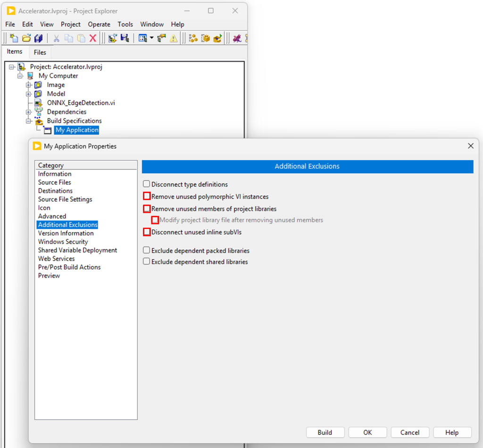
Task: Check Remove unused polymorphic VI instances
Action: click(147, 196)
